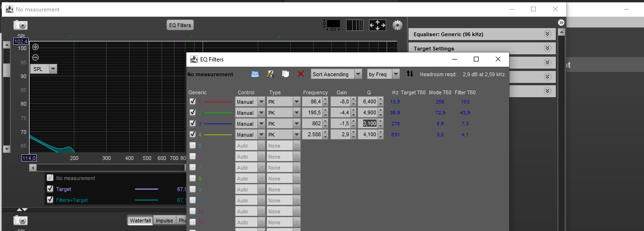Select the Waterfall tab
This screenshot has width=644, height=231.
pos(140,221)
